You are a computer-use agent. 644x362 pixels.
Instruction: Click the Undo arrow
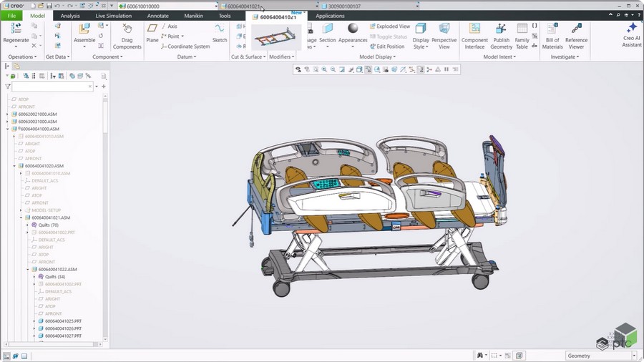tap(57, 6)
